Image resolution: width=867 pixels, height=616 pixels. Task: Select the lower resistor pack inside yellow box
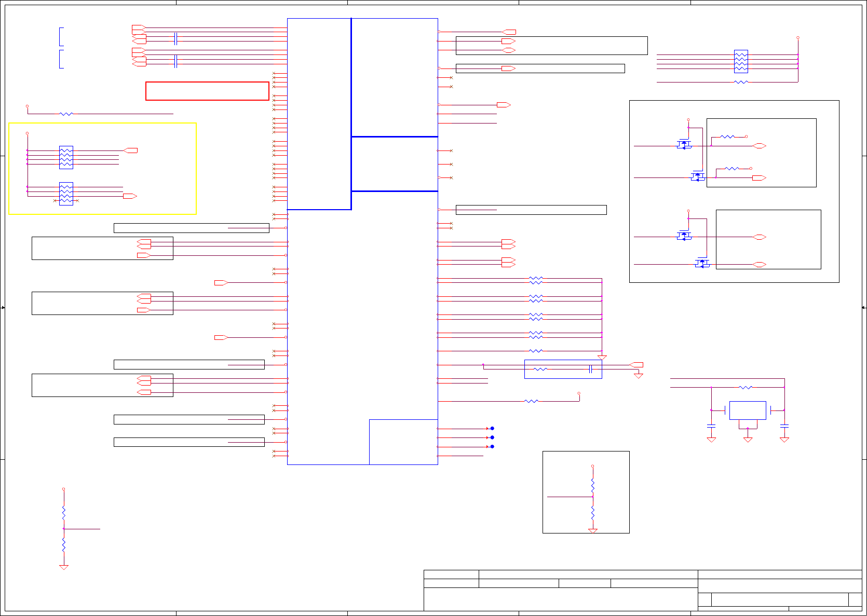pos(66,194)
